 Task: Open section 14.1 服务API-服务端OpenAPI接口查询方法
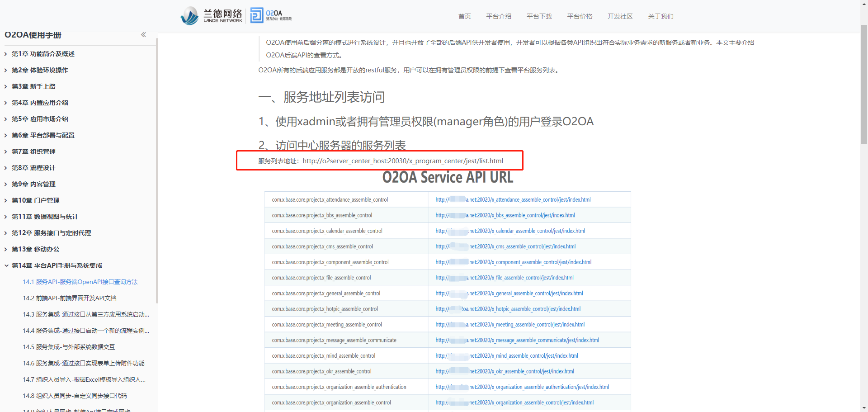(x=80, y=282)
